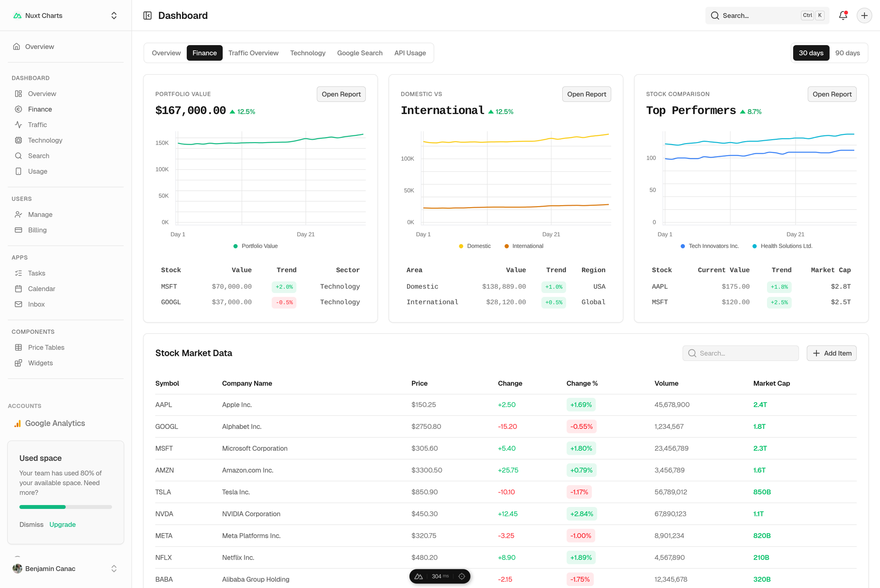Open the Calendar icon in sidebar
Image resolution: width=880 pixels, height=588 pixels.
[x=18, y=289]
